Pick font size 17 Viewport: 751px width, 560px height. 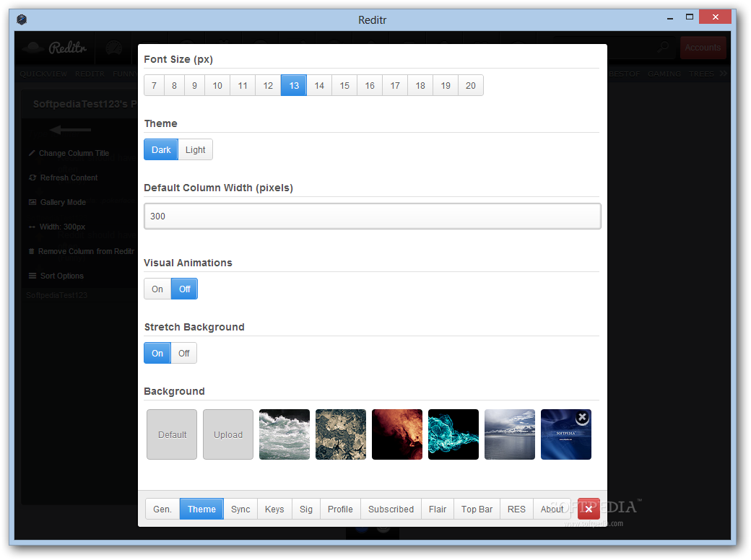click(x=395, y=86)
